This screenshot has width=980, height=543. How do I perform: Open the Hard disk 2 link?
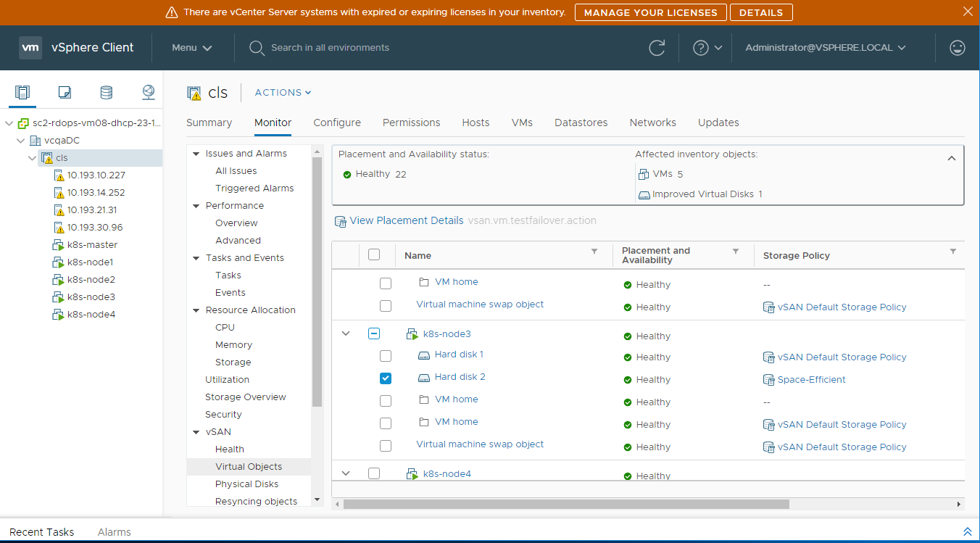pos(460,377)
